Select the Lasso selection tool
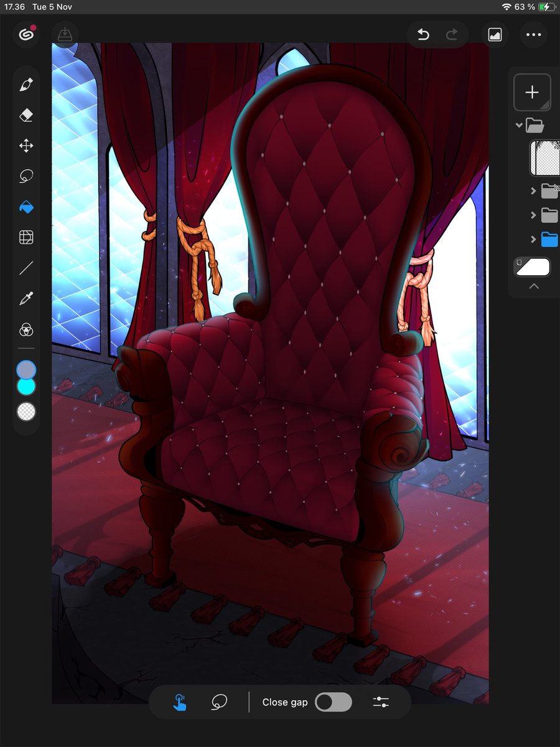Viewport: 560px width, 747px height. tap(26, 176)
